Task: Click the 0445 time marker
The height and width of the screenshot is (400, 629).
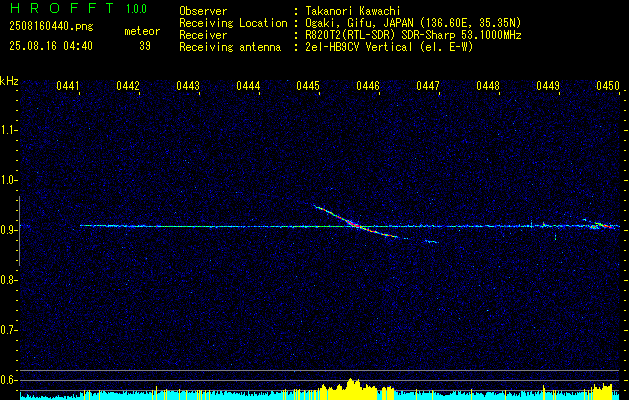Action: 308,86
